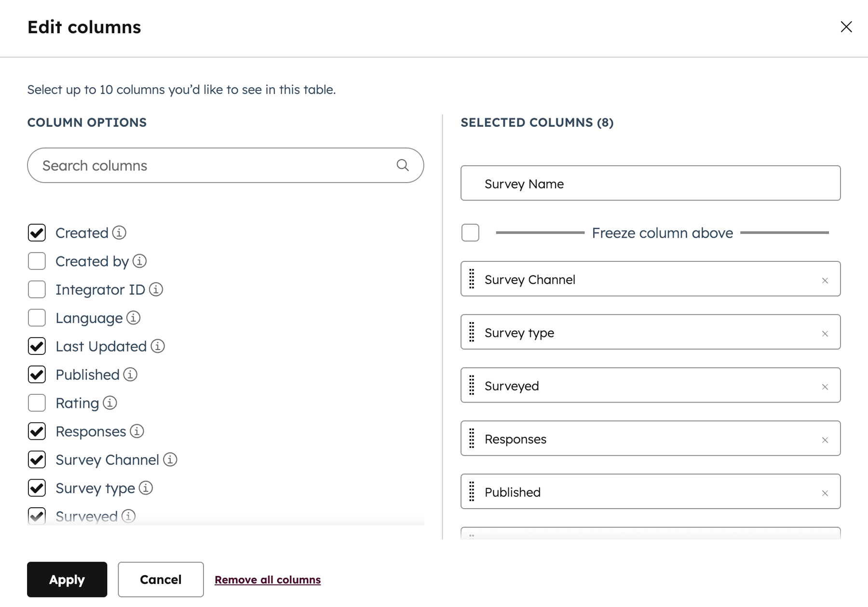Click inside the Search columns field
Image resolution: width=868 pixels, height=607 pixels.
193,165
